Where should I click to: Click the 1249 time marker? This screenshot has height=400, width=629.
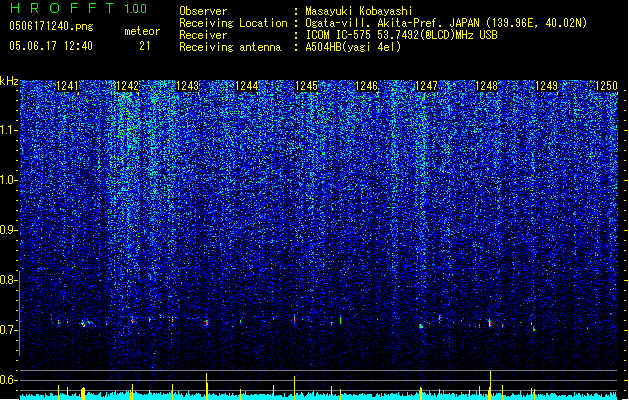click(546, 86)
